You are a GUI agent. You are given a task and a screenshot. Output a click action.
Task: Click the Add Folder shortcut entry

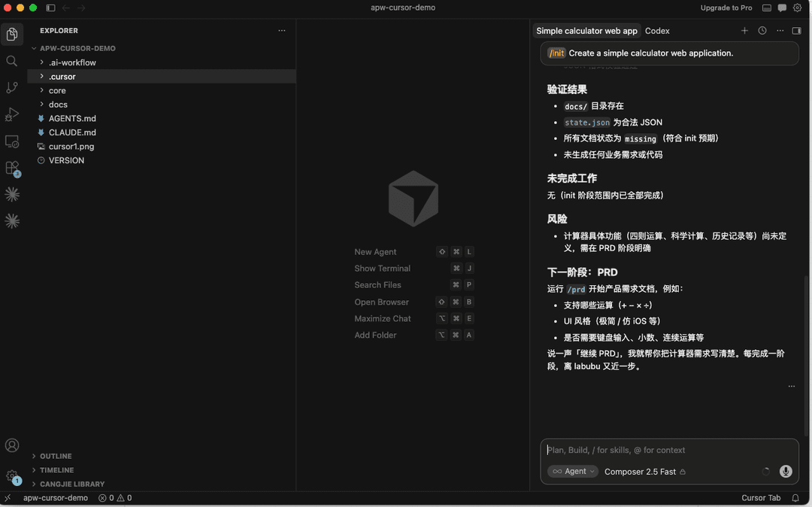pos(414,335)
